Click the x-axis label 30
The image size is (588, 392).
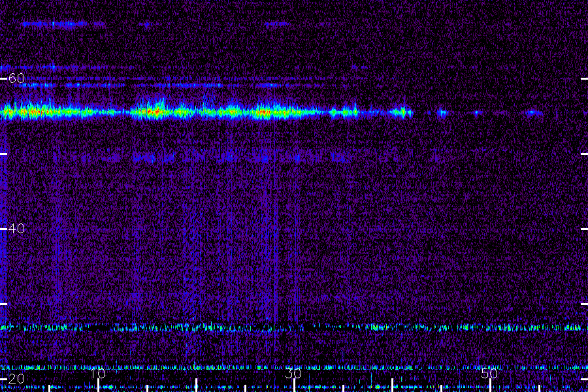click(x=293, y=374)
